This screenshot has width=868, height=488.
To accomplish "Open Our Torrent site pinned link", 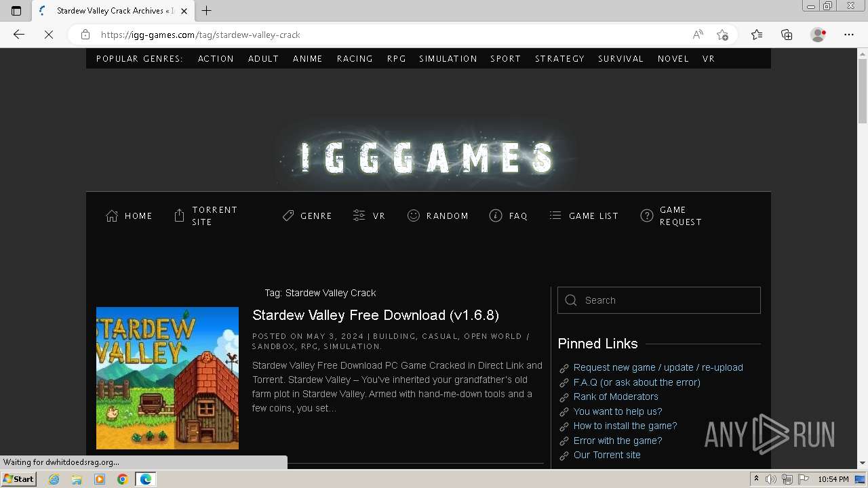I will click(x=607, y=455).
